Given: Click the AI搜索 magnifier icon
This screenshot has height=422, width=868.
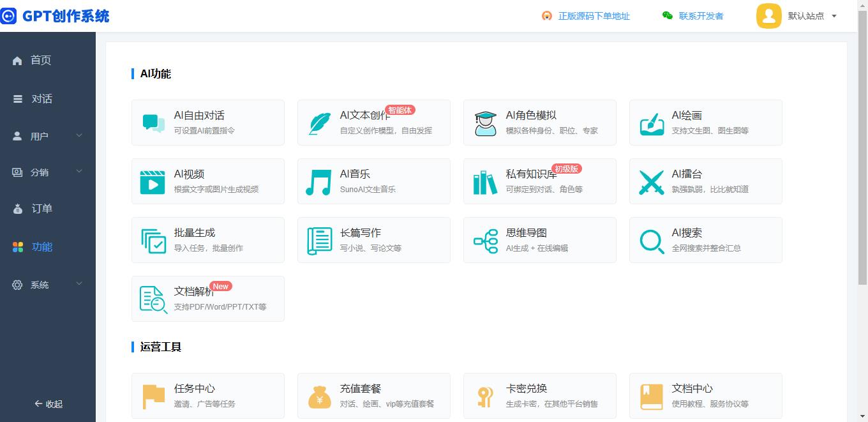Looking at the screenshot, I should tap(652, 241).
